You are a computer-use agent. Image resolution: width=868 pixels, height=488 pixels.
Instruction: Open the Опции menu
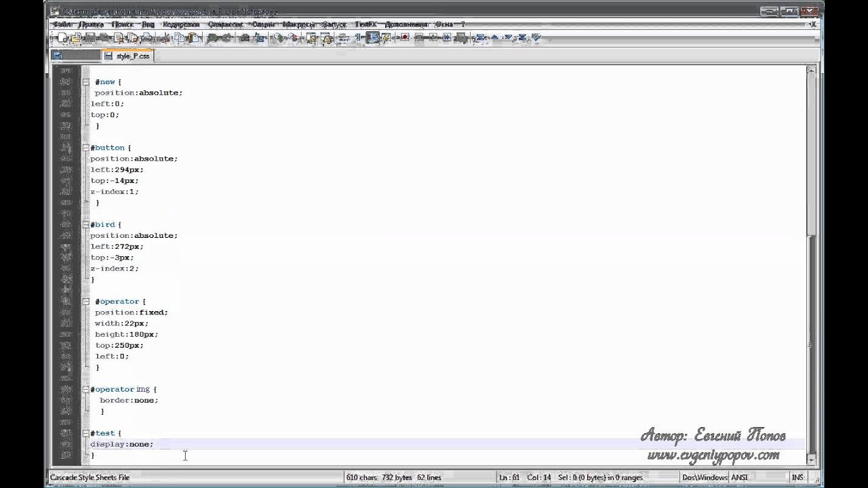point(262,24)
